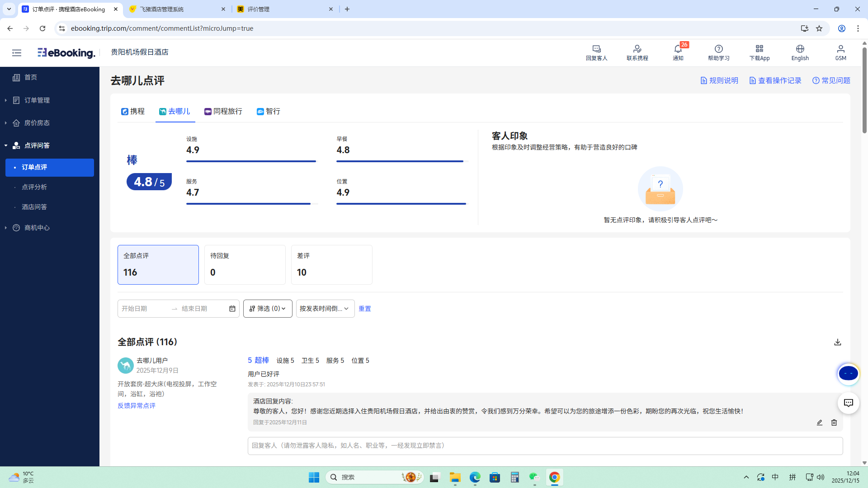Delete the hotel reply with trash icon
Image resolution: width=868 pixels, height=488 pixels.
click(834, 422)
